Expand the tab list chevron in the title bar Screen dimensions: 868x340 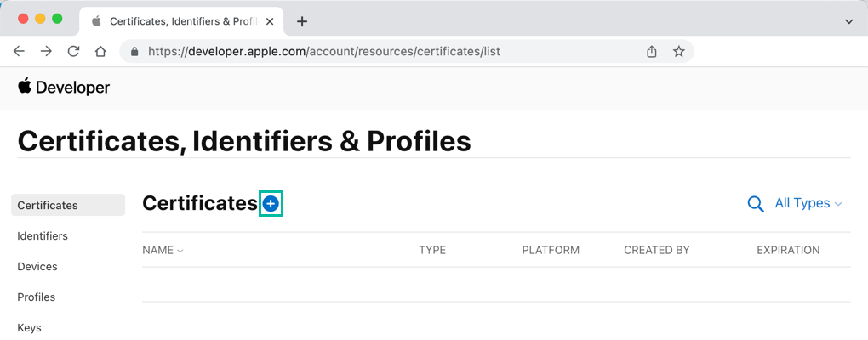[x=848, y=21]
